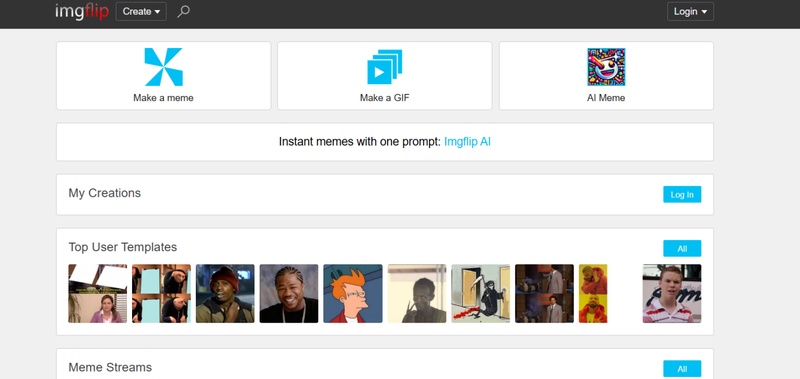The height and width of the screenshot is (379, 800).
Task: Select the Xzibit laughing template thumbnail
Action: 289,293
